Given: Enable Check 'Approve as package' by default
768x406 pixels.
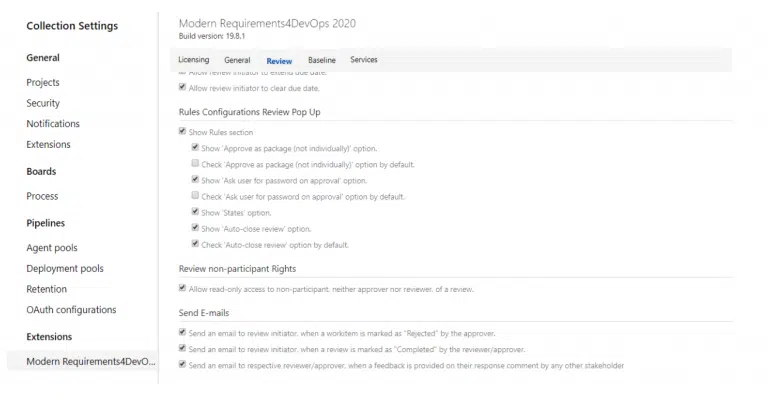Looking at the screenshot, I should [195, 164].
